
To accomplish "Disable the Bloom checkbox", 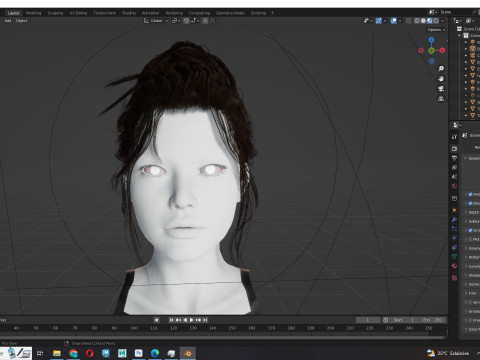I will point(470,203).
